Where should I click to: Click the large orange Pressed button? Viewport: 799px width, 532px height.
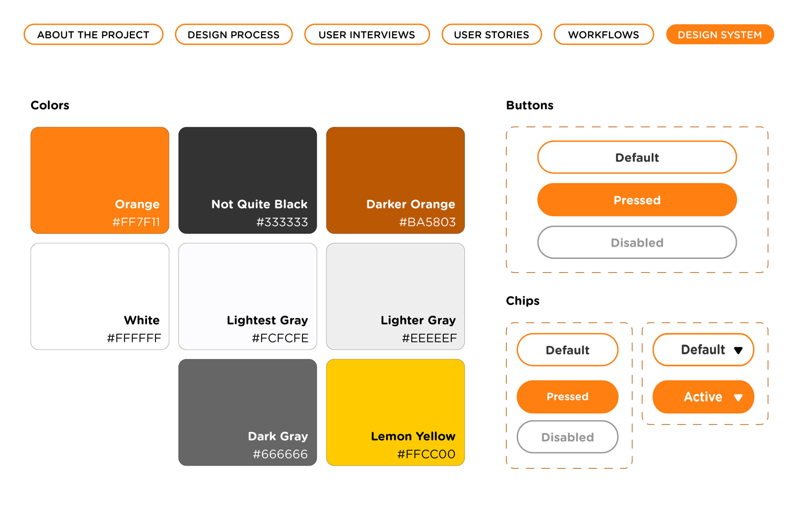click(637, 200)
